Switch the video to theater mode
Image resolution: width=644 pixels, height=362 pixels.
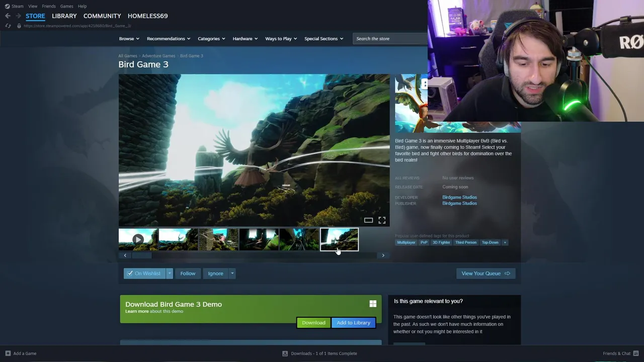[x=368, y=220]
